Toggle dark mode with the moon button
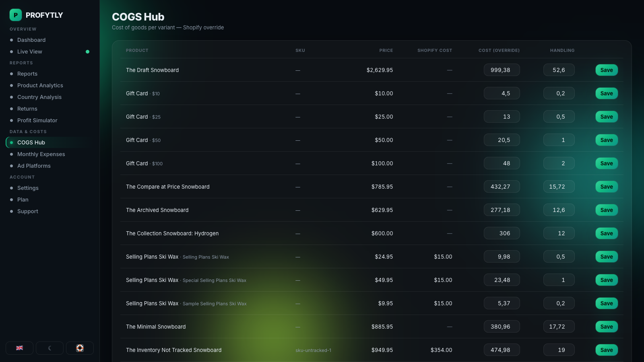Viewport: 644px width, 362px height. (x=50, y=348)
